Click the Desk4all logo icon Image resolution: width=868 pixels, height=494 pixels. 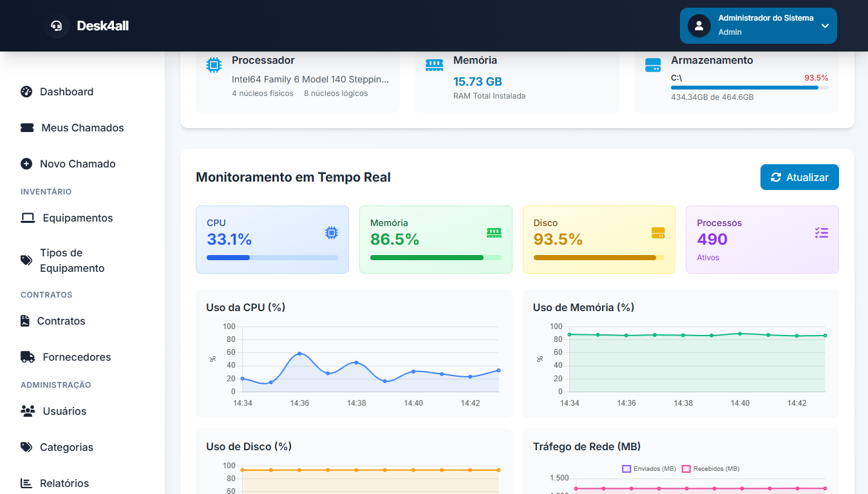(x=56, y=26)
